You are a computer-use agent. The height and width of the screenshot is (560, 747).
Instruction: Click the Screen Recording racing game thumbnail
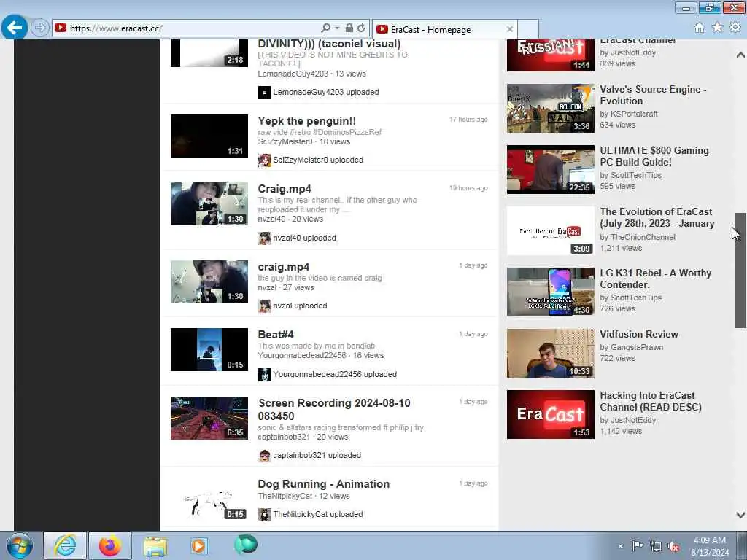coord(209,418)
